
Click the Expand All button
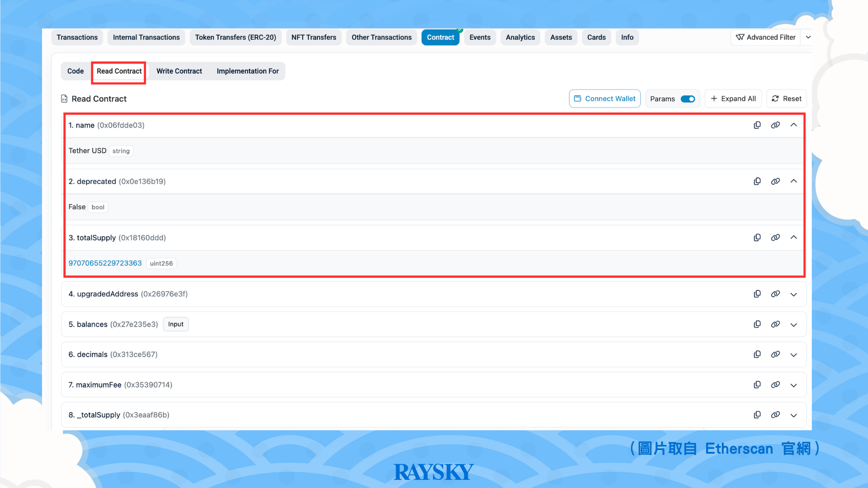[x=733, y=99]
